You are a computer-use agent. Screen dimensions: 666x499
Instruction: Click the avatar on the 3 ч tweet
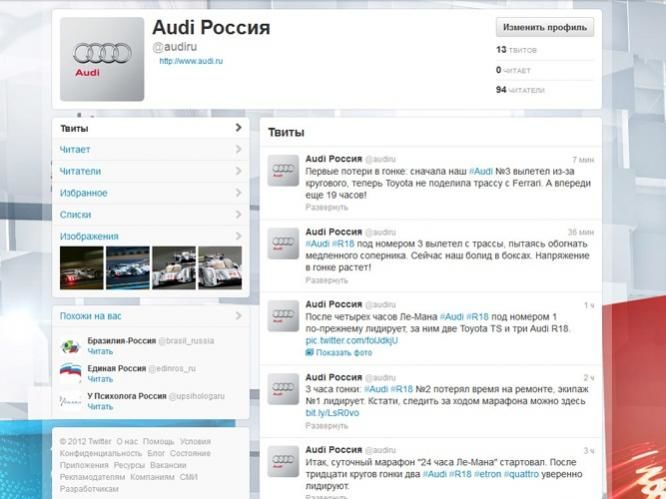click(x=283, y=462)
